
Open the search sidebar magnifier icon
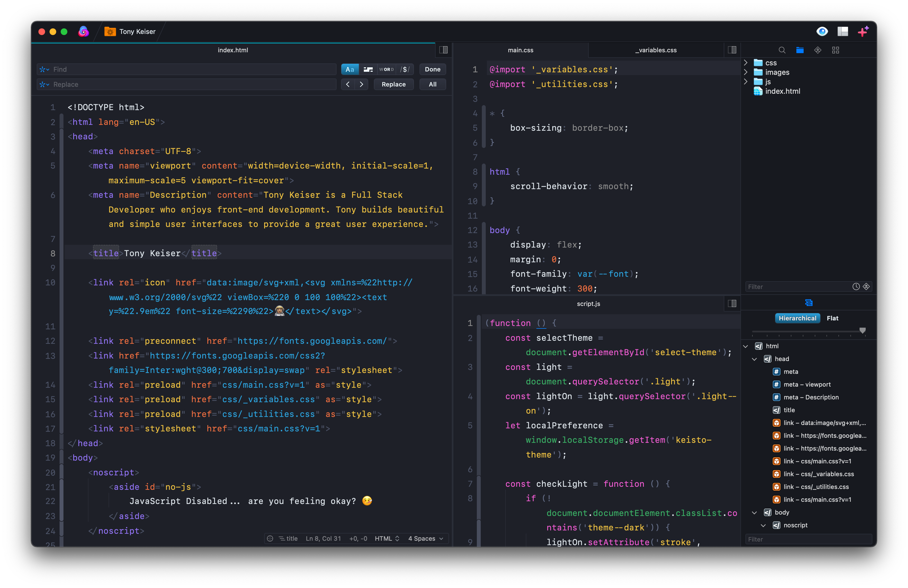click(x=782, y=50)
